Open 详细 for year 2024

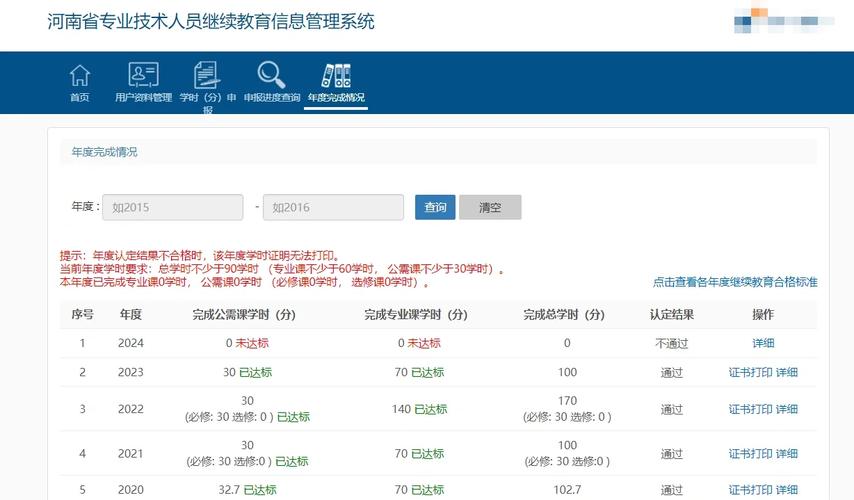tap(763, 343)
